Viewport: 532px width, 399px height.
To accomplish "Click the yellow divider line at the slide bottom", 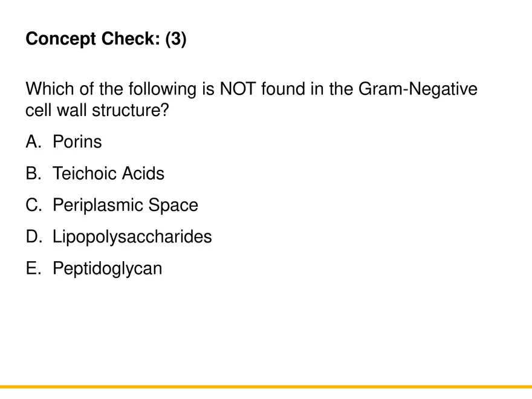I will [x=266, y=386].
